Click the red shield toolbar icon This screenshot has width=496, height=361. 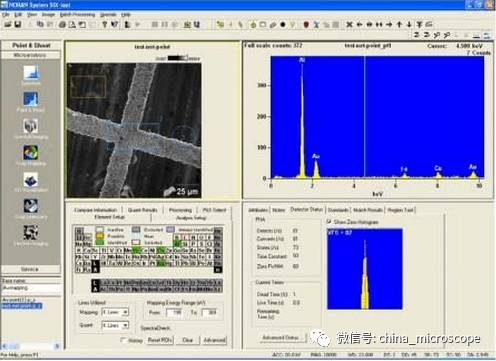click(x=306, y=24)
